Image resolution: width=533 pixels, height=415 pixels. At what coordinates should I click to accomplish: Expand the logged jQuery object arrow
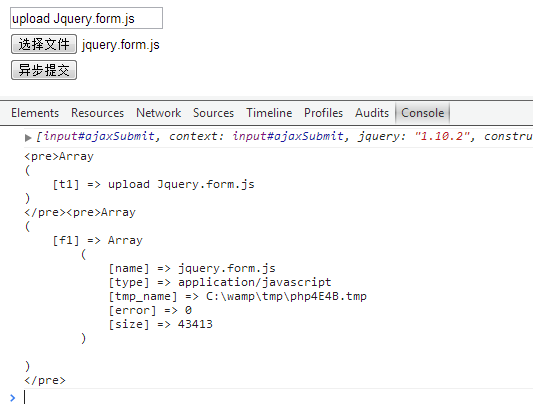point(28,137)
